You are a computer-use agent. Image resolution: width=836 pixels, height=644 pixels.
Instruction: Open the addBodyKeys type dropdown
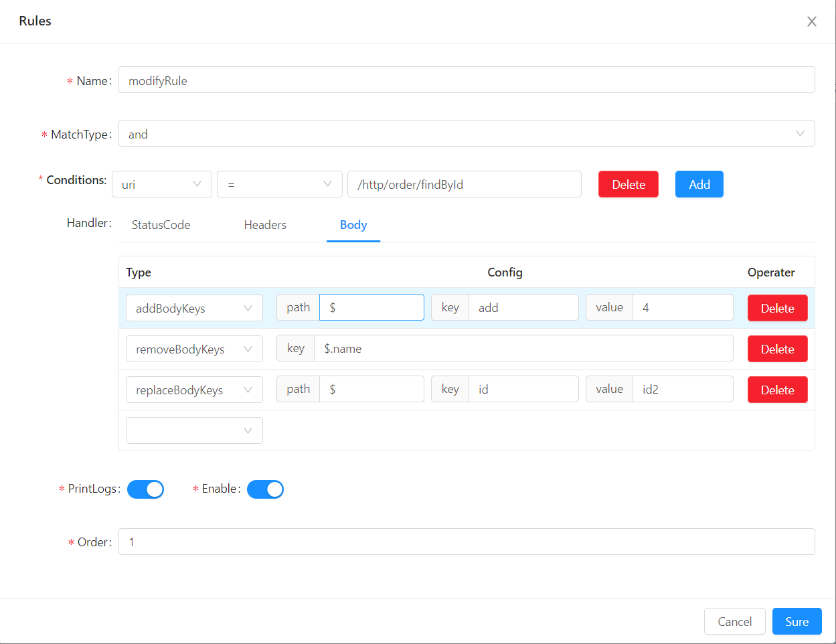tap(194, 308)
